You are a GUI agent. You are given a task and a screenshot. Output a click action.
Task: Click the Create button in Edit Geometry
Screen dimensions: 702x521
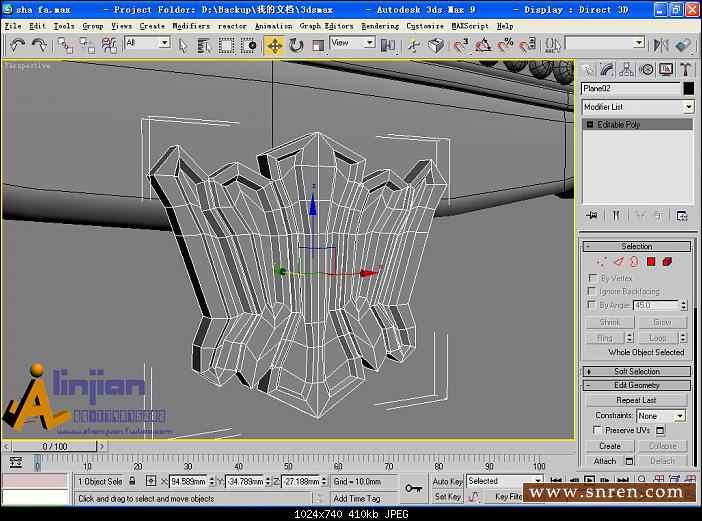tap(610, 446)
